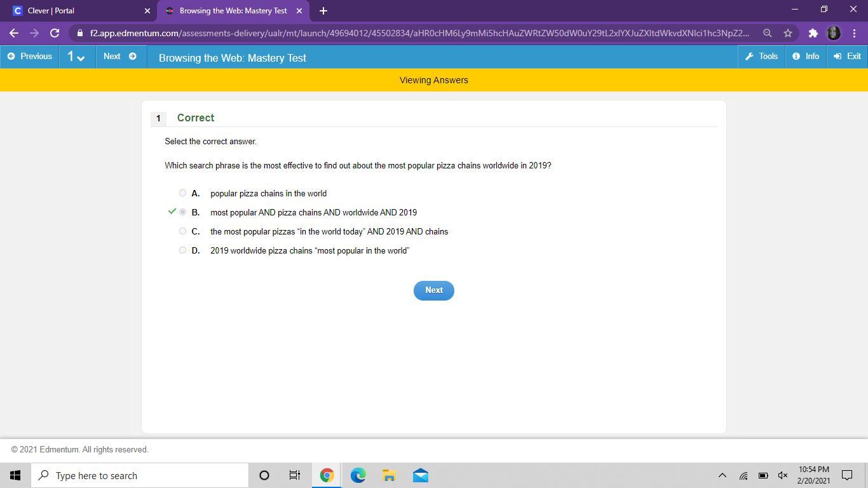Screen dimensions: 868x488
Task: Click the browser forward arrow
Action: pos(34,33)
